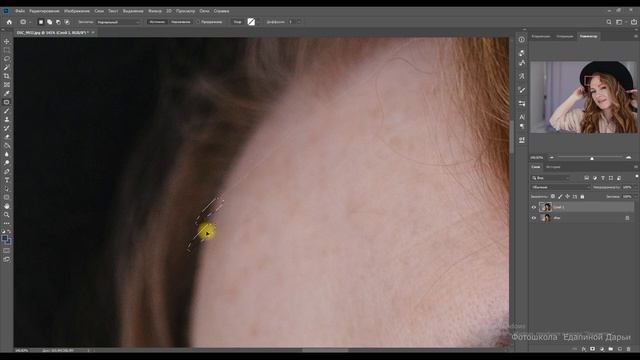Open the search magnifier at top right
The image size is (640, 360).
pyautogui.click(x=609, y=22)
